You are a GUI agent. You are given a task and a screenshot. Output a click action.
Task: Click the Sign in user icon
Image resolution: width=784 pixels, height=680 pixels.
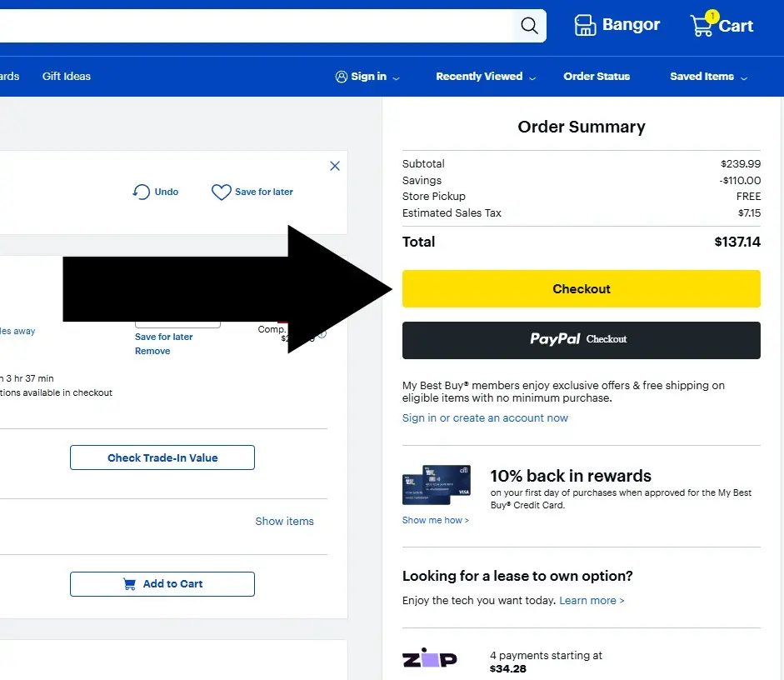coord(341,77)
